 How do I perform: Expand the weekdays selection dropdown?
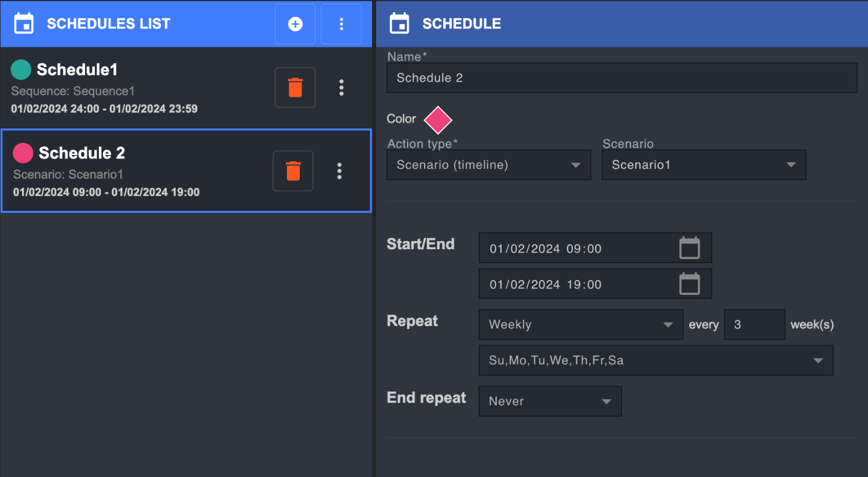656,360
